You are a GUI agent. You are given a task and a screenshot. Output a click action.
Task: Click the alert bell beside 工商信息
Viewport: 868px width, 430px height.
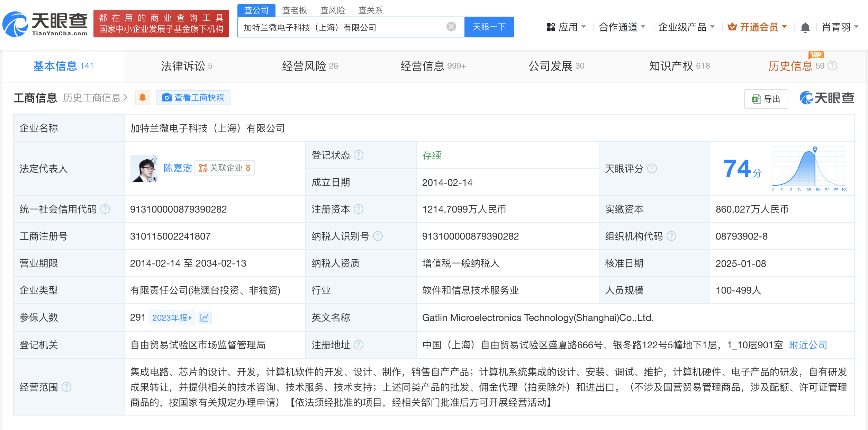142,97
